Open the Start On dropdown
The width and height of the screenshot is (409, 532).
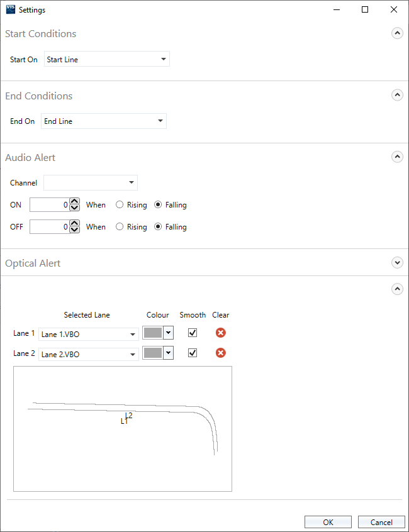coord(106,60)
